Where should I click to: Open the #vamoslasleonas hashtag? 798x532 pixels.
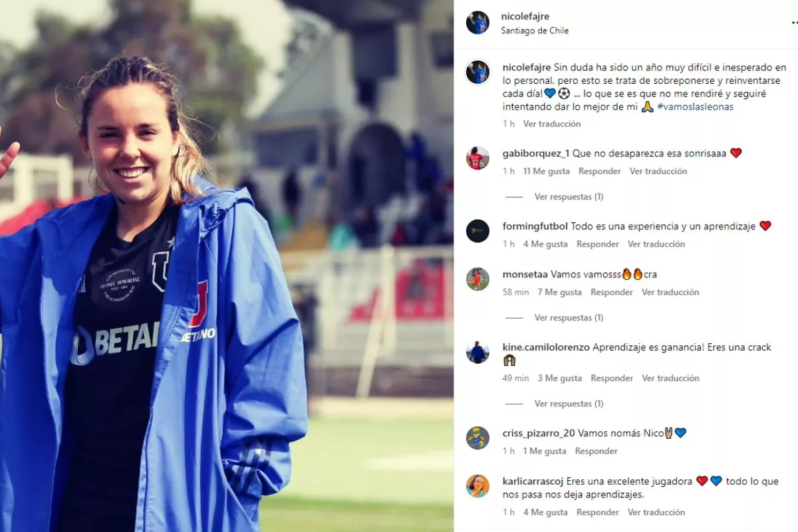(695, 106)
